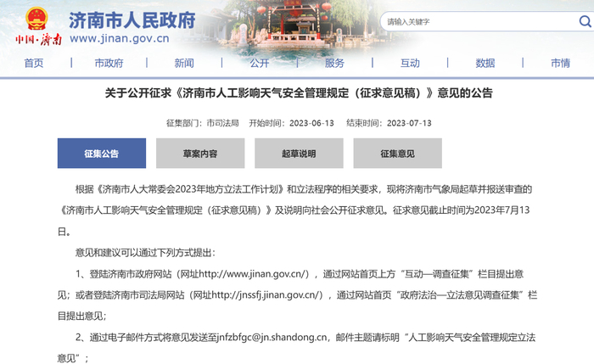Image resolution: width=594 pixels, height=364 pixels.
Task: Click the 结束时间：2023-07-13 text
Action: pos(389,123)
